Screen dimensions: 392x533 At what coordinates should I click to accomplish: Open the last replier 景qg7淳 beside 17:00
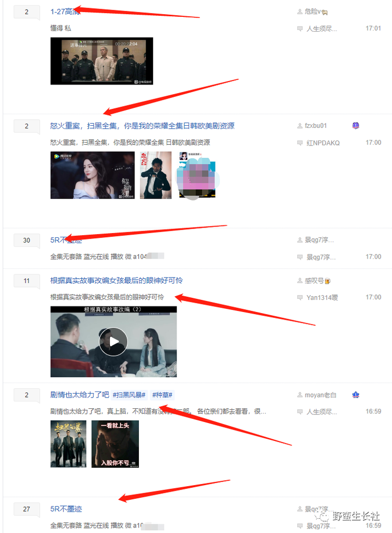(321, 257)
